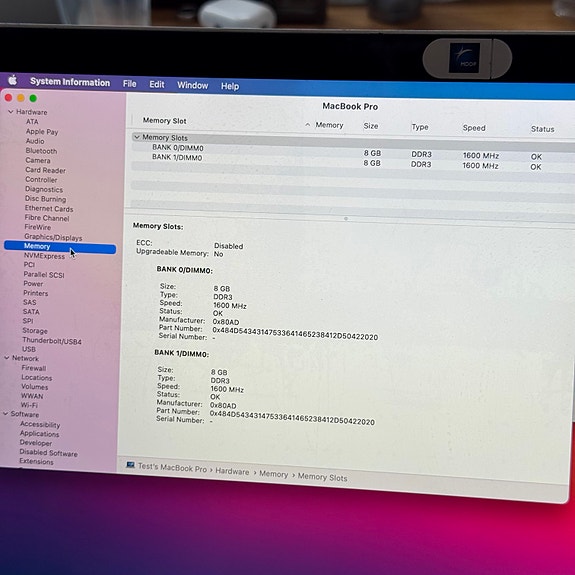The width and height of the screenshot is (575, 575).
Task: Click Hardware in the path bar
Action: 232,471
